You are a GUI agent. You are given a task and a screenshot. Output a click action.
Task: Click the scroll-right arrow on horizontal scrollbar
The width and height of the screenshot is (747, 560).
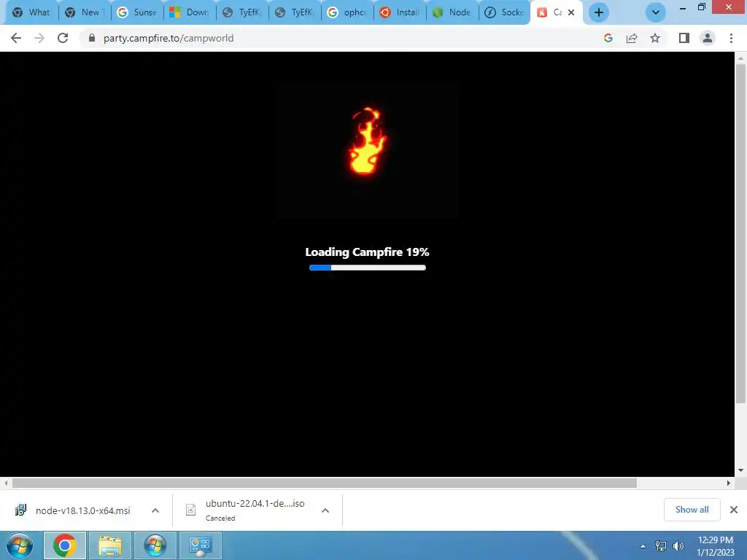coord(729,483)
